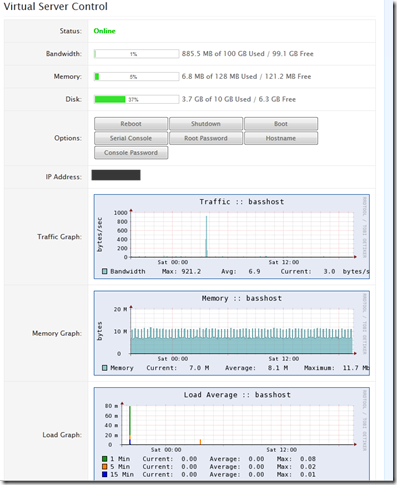Click the orange 5 Min legend square
This screenshot has width=397, height=485.
pyautogui.click(x=104, y=467)
